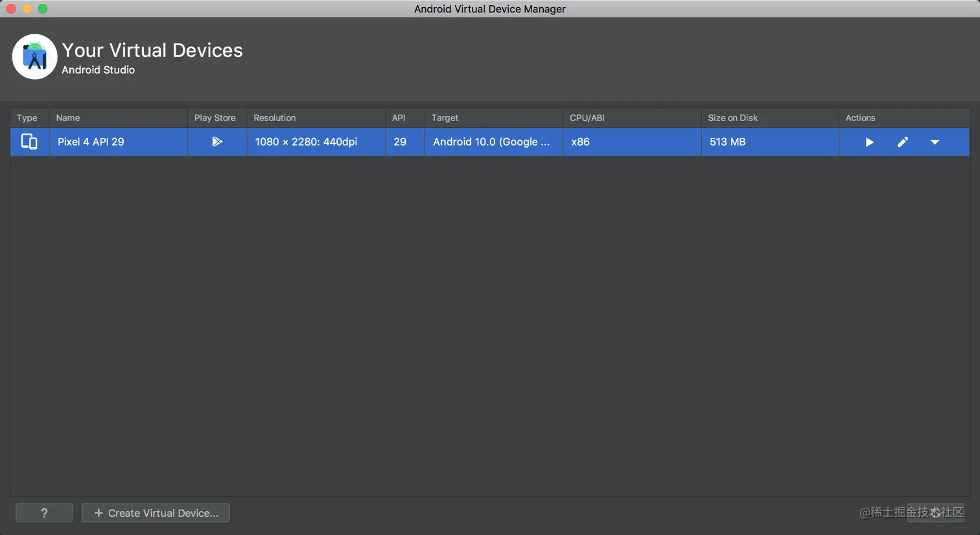
Task: Sort by Size on Disk column header
Action: (x=770, y=118)
